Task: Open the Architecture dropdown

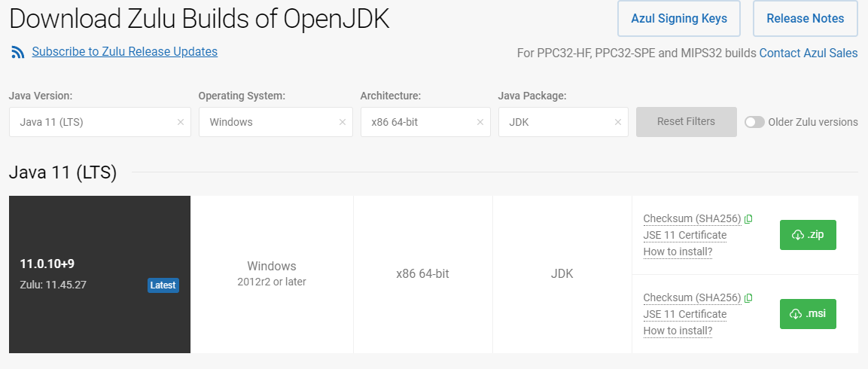Action: click(x=425, y=122)
